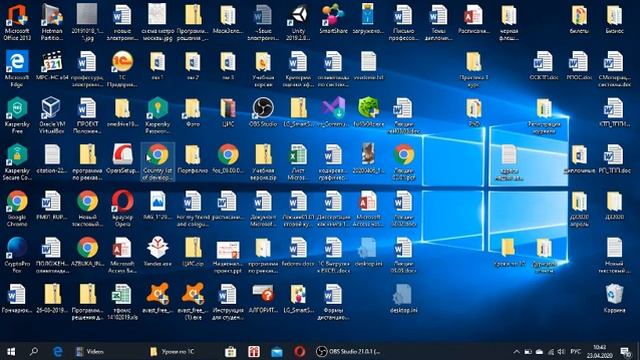Select the Microsoft Edge desktop shortcut
Image resolution: width=640 pixels, height=360 pixels.
click(17, 69)
